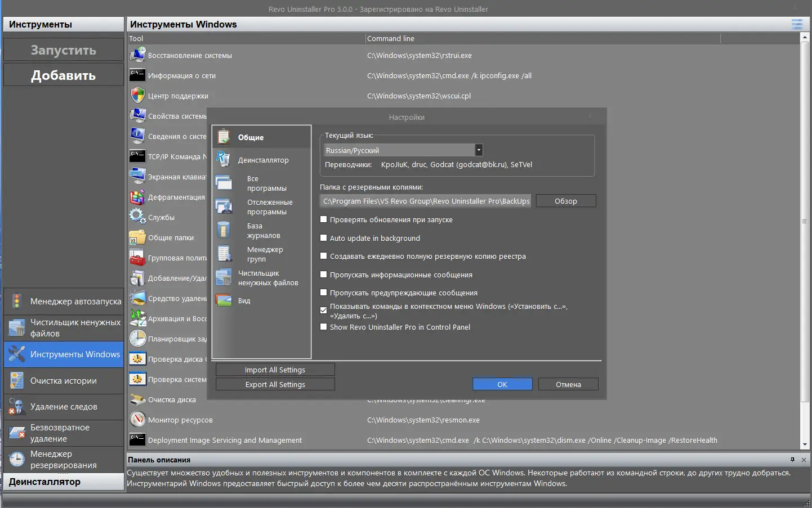Screen dimensions: 812x508
Task: Click the Сведения о системе icon
Action: point(137,136)
